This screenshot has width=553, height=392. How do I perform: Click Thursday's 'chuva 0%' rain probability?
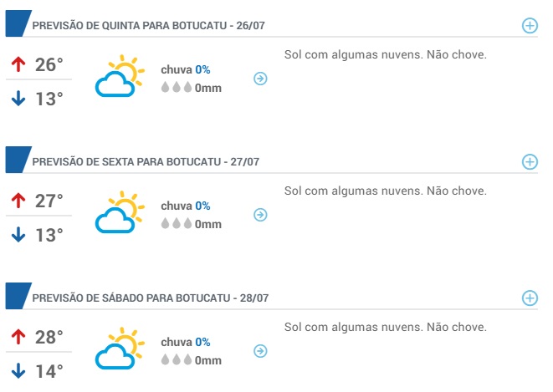[186, 69]
